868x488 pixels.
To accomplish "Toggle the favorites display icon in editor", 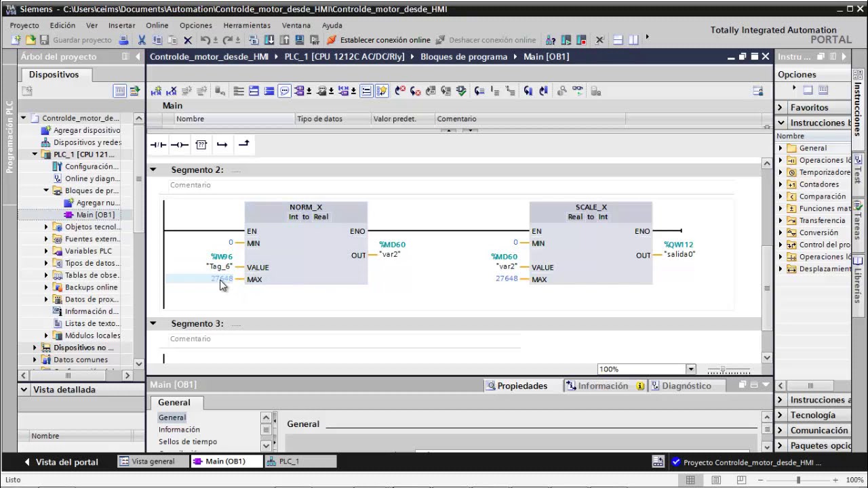I will click(382, 91).
